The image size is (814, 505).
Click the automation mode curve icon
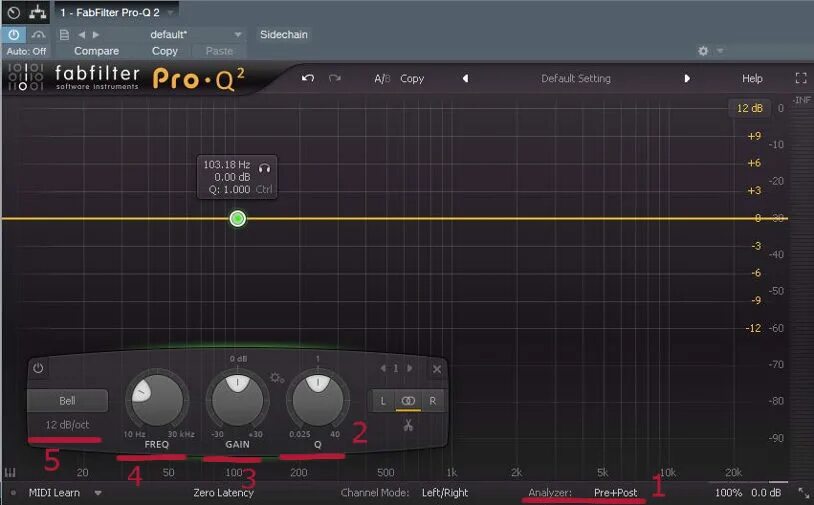[x=38, y=35]
